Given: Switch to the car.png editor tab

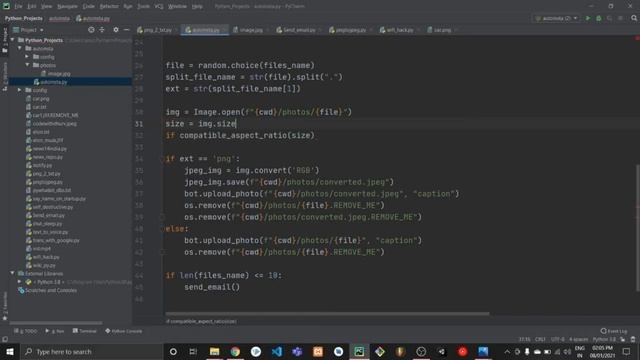Looking at the screenshot, I should [442, 30].
